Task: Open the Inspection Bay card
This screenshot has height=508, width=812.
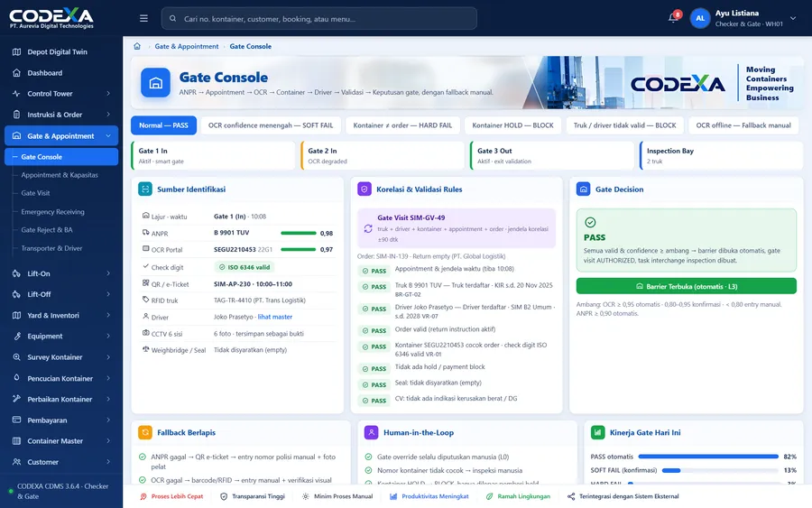Action: pos(721,155)
